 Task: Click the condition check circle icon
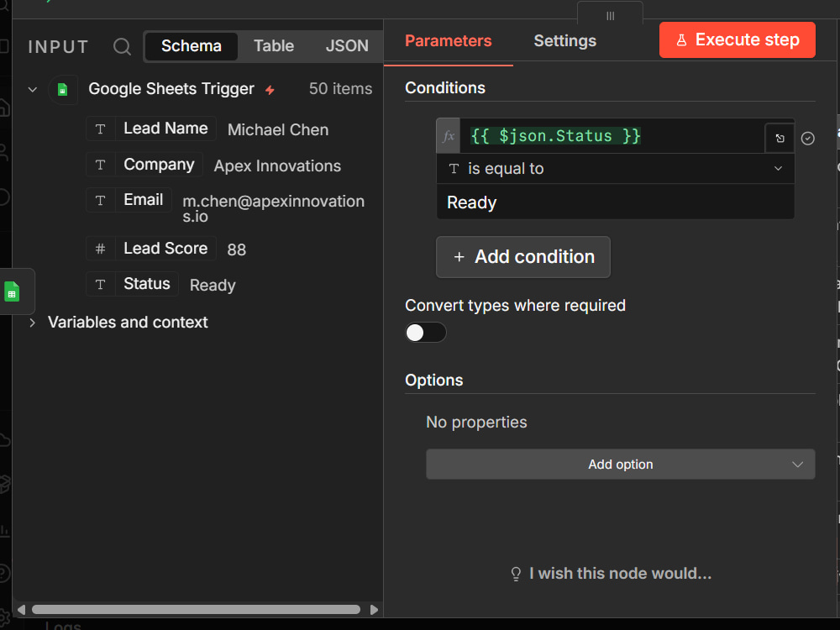[x=808, y=139]
